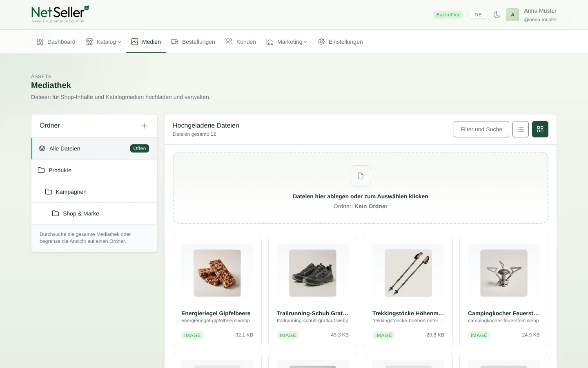
Task: Open the Einstellungen tab
Action: tap(341, 42)
